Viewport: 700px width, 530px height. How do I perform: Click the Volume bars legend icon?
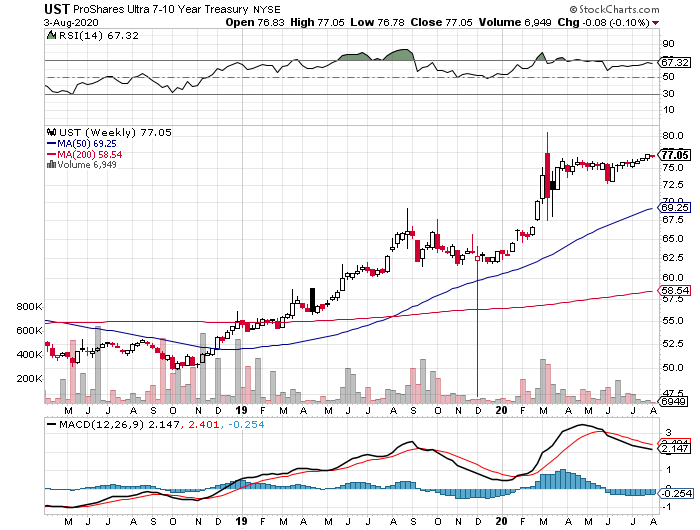click(x=51, y=165)
